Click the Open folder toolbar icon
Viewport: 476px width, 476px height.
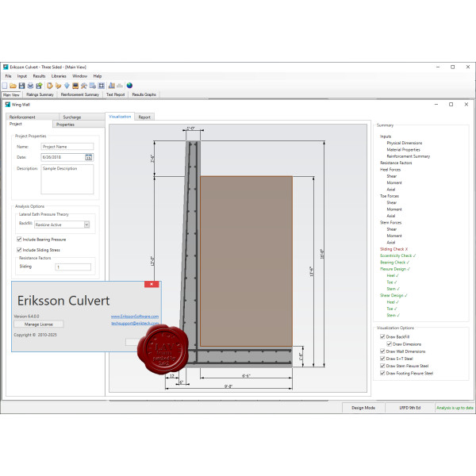click(13, 86)
